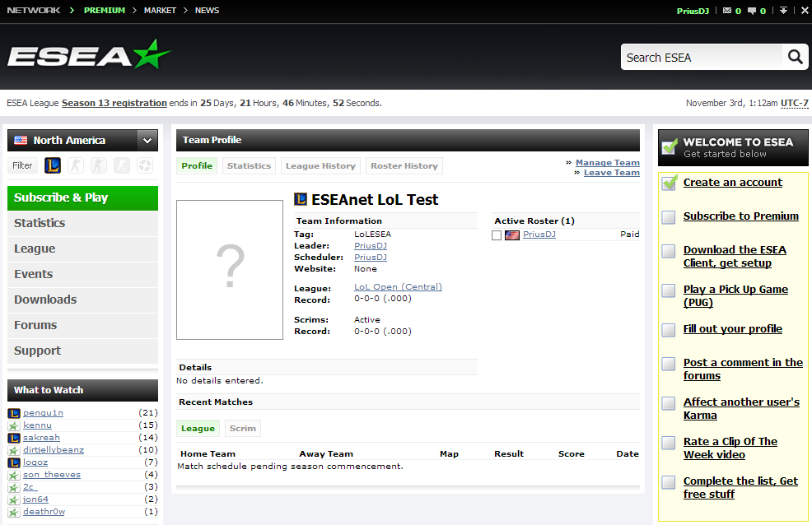Click the star icon beside deathr0w
This screenshot has height=525, width=812.
(14, 512)
